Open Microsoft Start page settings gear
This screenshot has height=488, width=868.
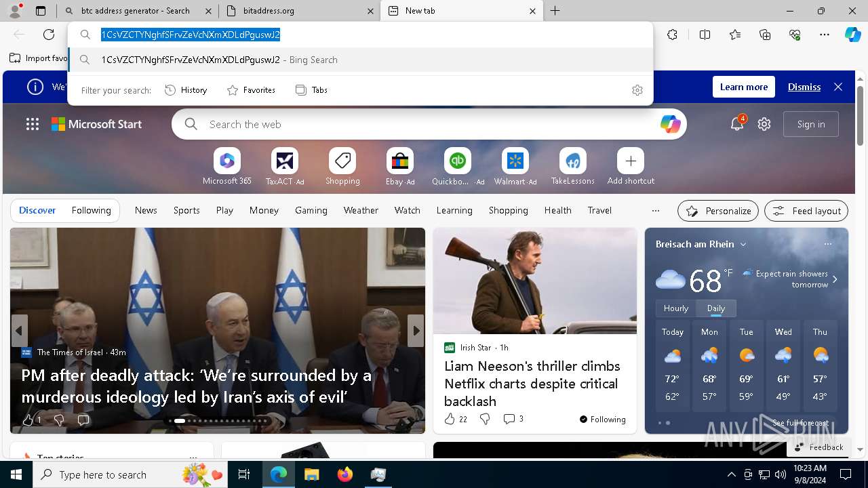(x=764, y=124)
